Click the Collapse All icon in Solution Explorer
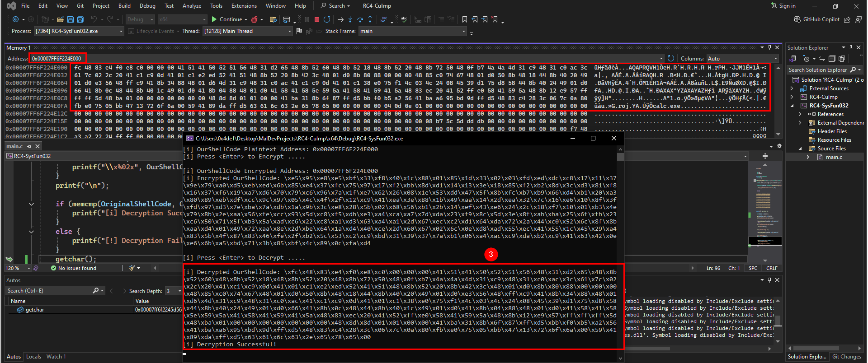 click(x=832, y=59)
